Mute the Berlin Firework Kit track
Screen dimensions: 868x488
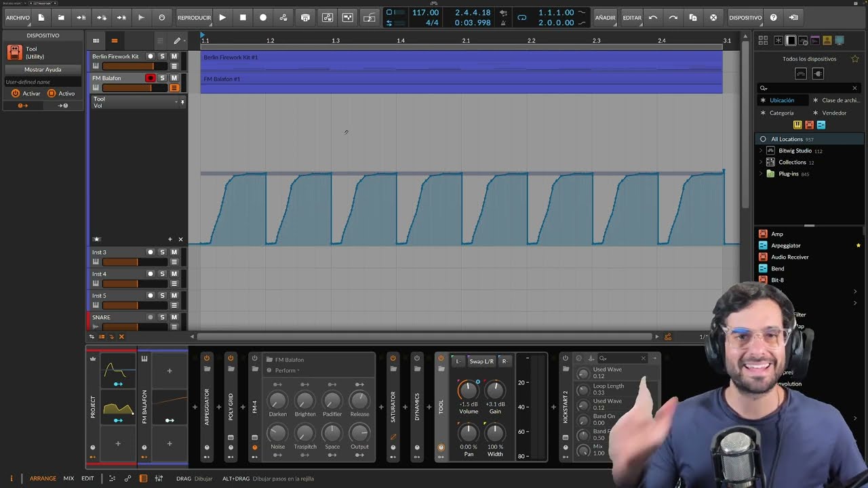click(x=174, y=56)
